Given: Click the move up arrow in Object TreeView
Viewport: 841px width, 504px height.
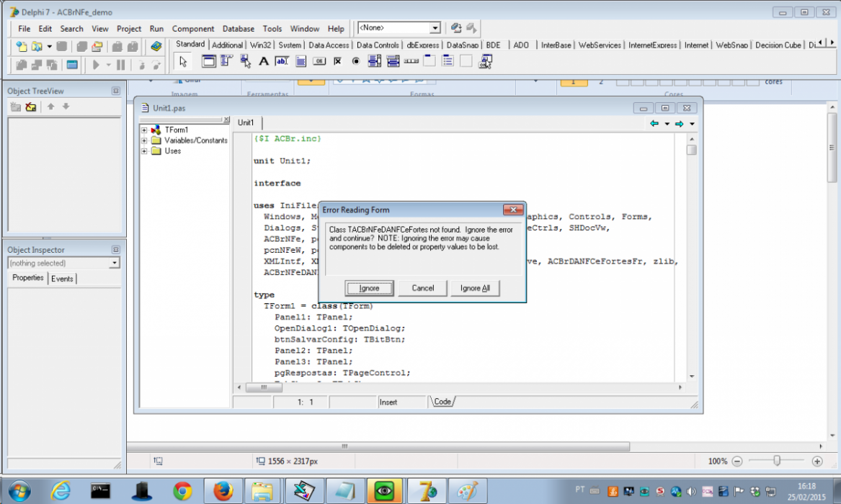Looking at the screenshot, I should tap(50, 107).
